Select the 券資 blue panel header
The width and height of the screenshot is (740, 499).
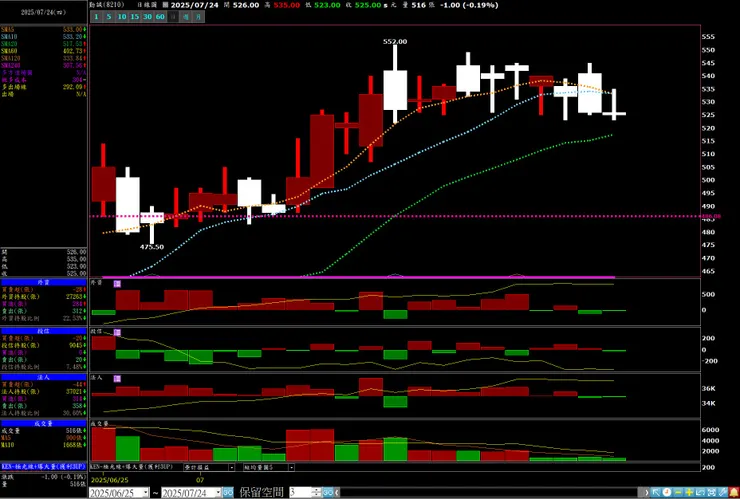[43, 282]
